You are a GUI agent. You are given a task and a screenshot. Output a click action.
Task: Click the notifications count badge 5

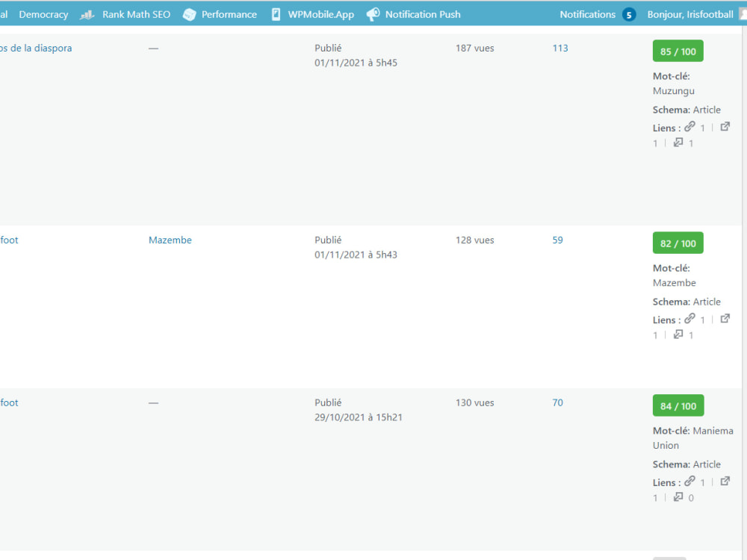(x=629, y=15)
